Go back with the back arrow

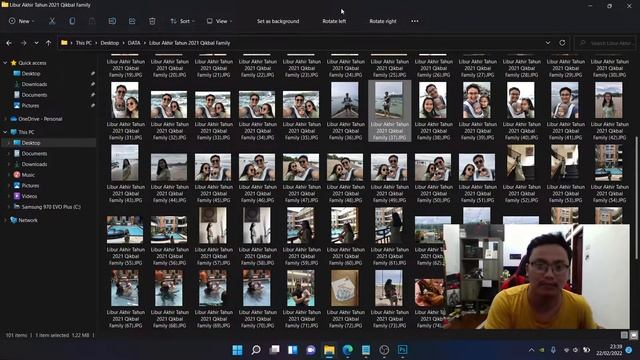click(9, 43)
